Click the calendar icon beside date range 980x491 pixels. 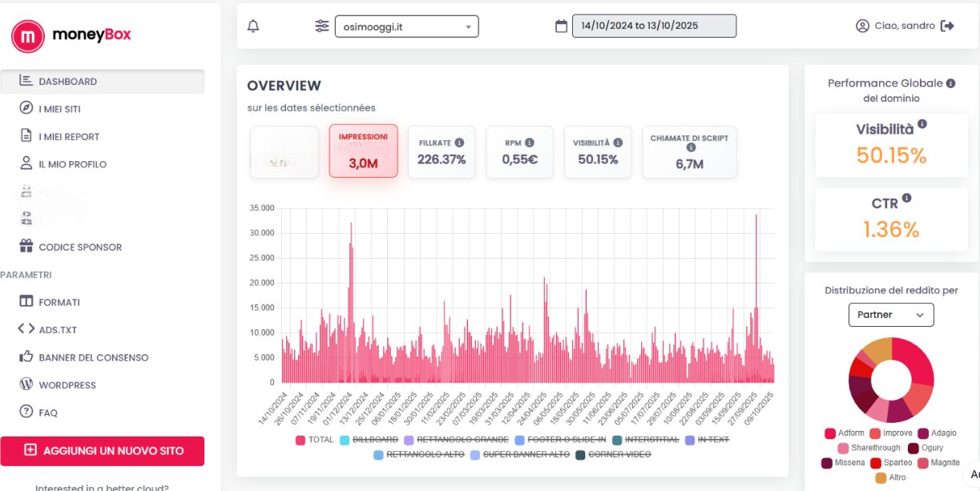[x=561, y=26]
